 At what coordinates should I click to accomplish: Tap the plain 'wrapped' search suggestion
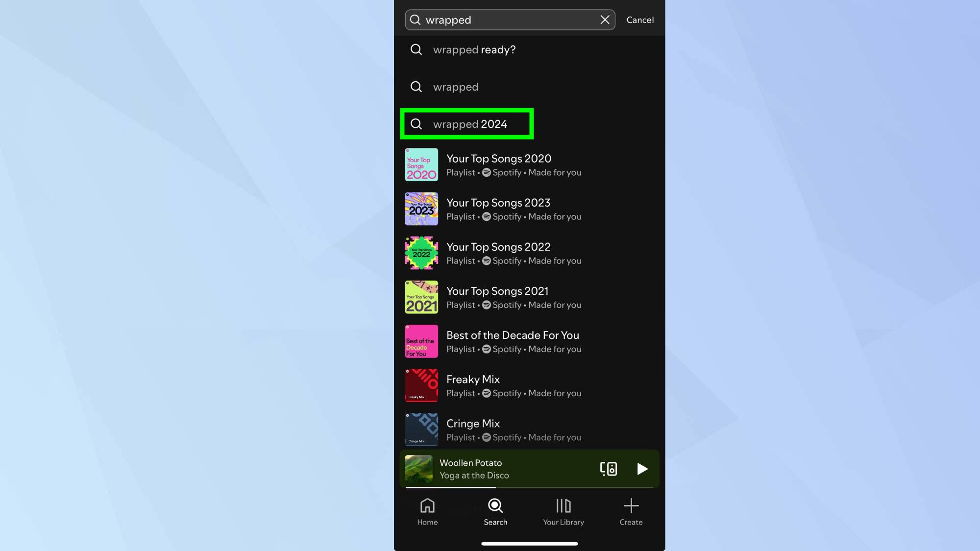(456, 87)
